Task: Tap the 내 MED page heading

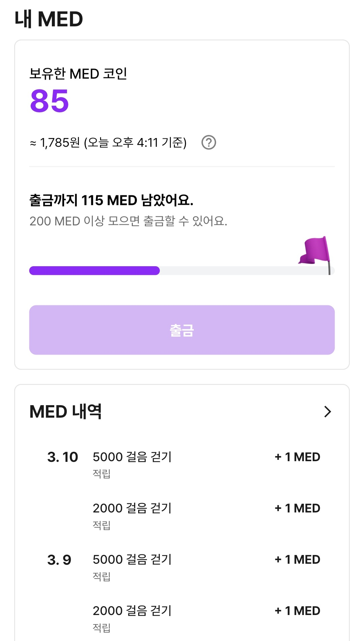Action: pyautogui.click(x=49, y=19)
